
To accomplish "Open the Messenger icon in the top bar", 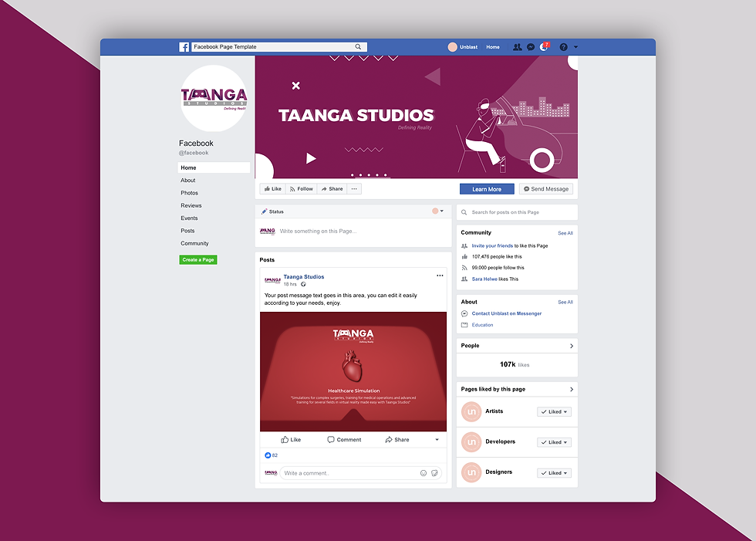I will [531, 47].
